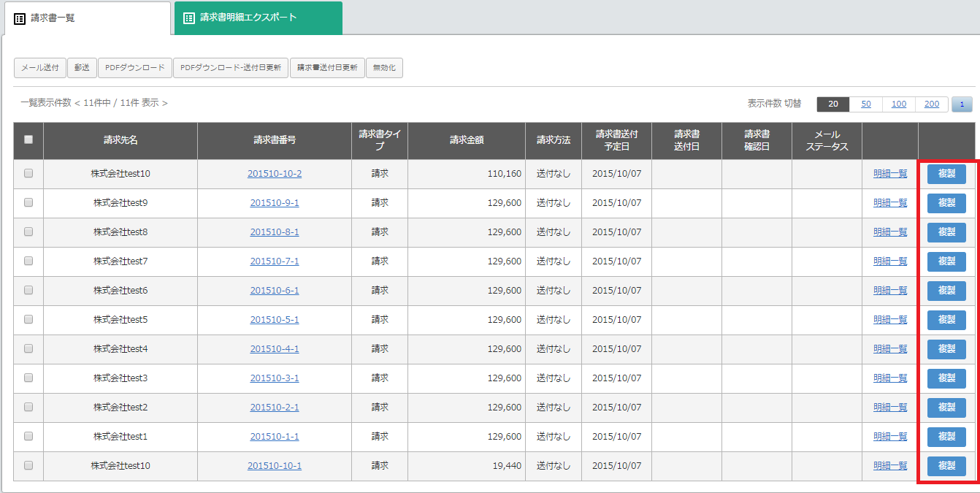Open the 請求書一覧 tab
The width and height of the screenshot is (980, 493).
(x=88, y=18)
